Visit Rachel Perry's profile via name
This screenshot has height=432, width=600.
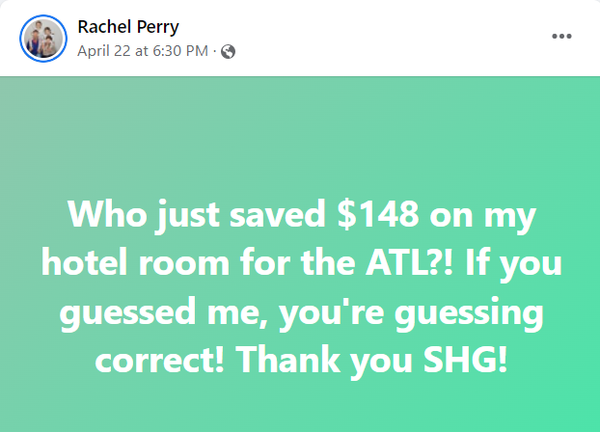tap(128, 27)
